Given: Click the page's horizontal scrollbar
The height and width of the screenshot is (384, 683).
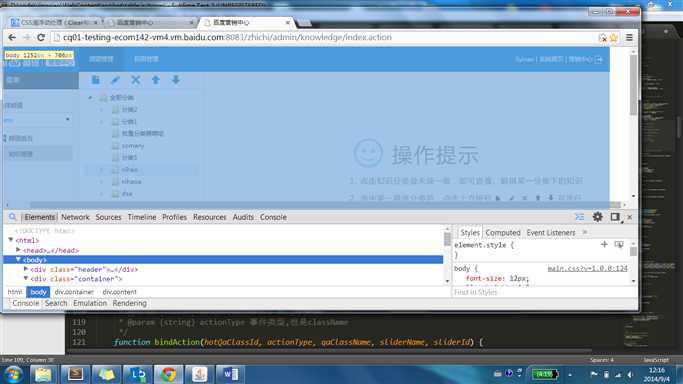Looking at the screenshot, I should (325, 205).
